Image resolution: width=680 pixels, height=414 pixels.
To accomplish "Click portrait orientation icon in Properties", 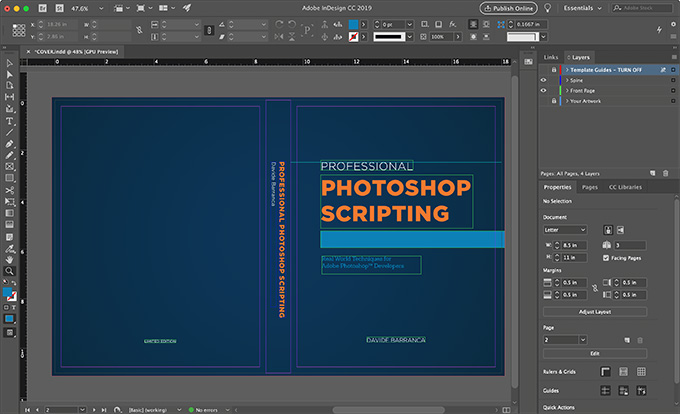I will (608, 230).
